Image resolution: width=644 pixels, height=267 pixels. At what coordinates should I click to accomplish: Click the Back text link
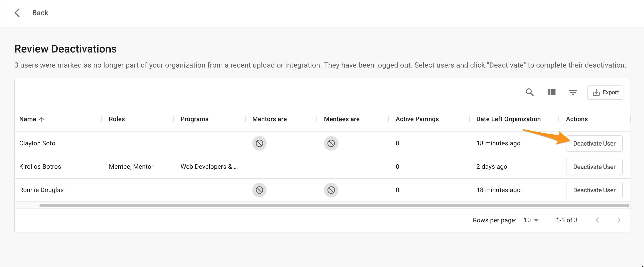pos(40,13)
